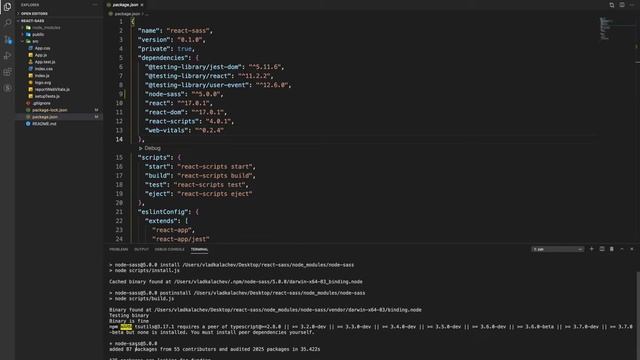Click the "react-scripts start" value
The image size is (640, 360).
tap(215, 167)
